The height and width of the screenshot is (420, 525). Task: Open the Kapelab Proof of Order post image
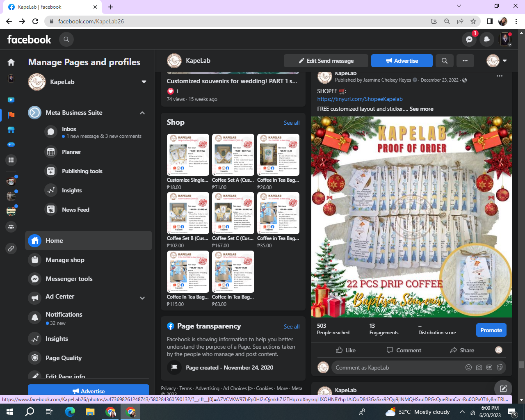coord(412,217)
